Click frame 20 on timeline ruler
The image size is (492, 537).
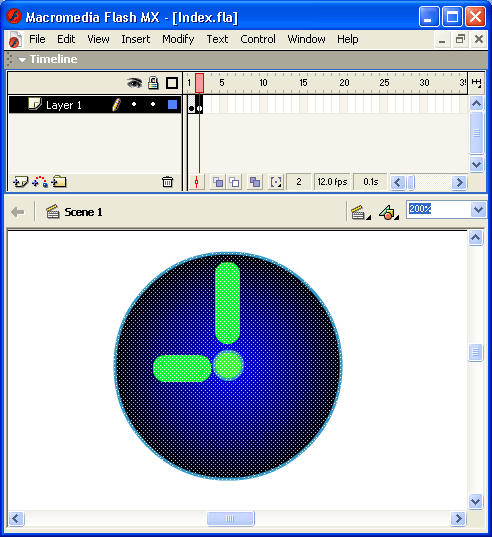pos(344,83)
